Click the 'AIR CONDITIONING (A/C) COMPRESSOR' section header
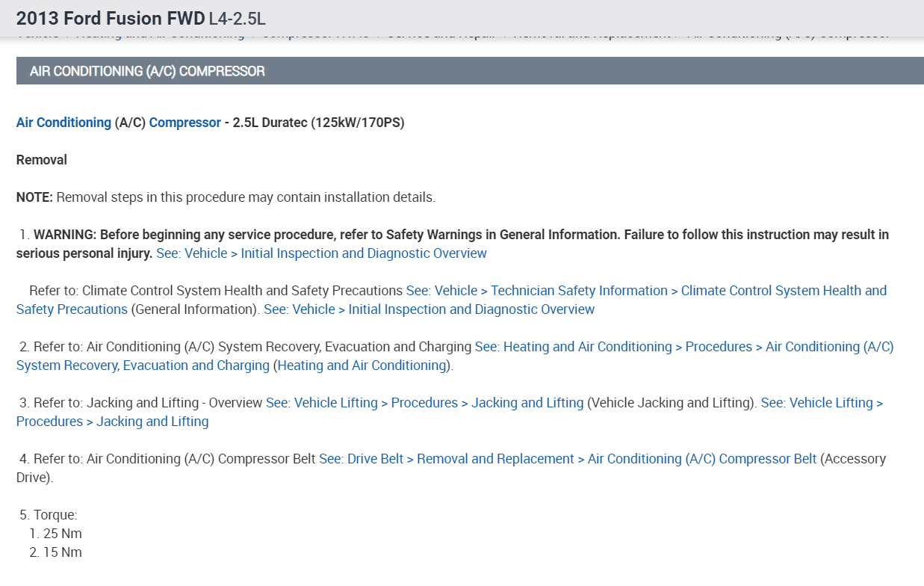This screenshot has width=924, height=586. [x=470, y=71]
